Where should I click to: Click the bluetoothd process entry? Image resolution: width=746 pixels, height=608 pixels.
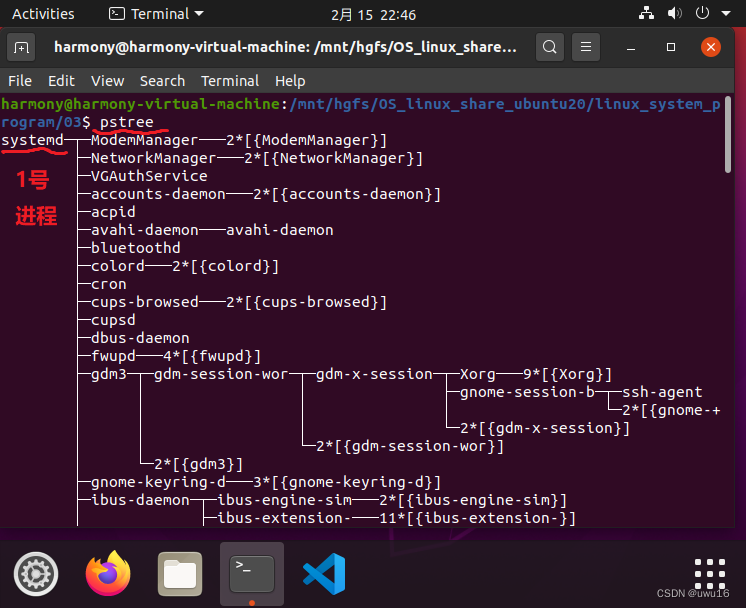point(136,248)
